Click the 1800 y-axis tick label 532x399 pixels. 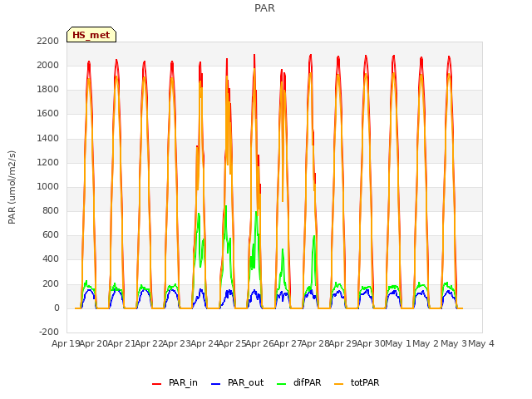point(48,90)
